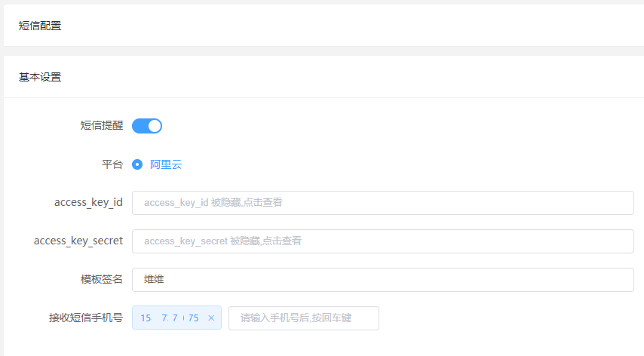Click the 阿里云 label text
644x356 pixels.
[166, 164]
